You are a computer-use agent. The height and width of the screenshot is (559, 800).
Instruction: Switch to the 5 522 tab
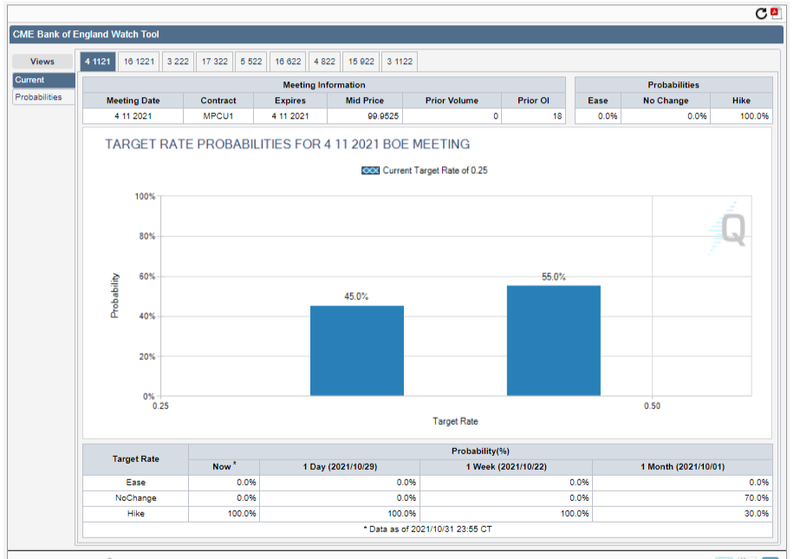[251, 62]
